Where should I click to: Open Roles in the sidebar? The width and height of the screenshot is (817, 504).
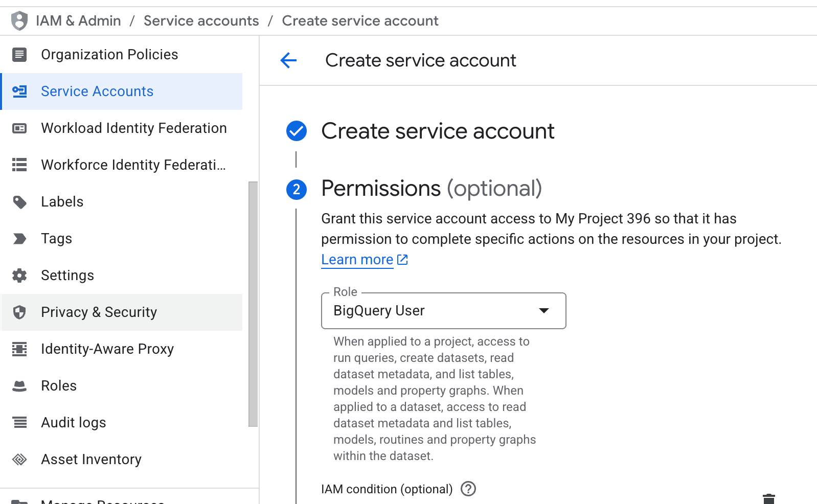tap(122, 386)
